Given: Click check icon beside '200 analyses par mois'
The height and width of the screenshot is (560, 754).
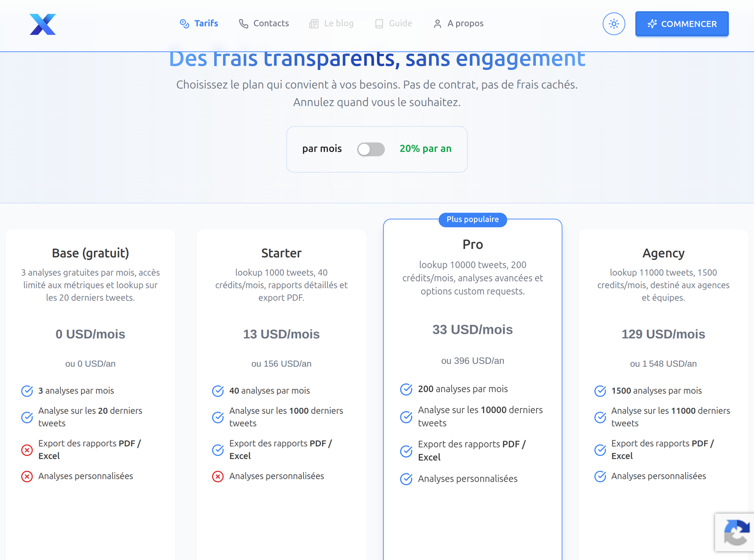Looking at the screenshot, I should [x=406, y=389].
